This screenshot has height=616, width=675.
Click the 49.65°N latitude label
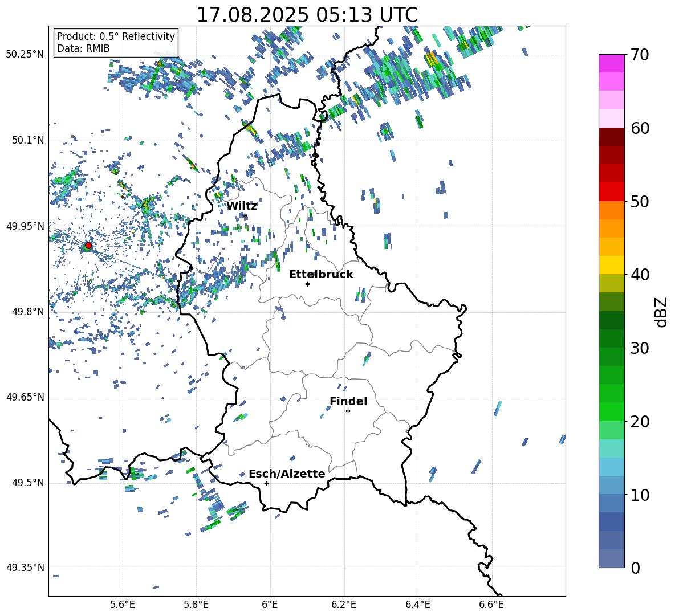[25, 397]
